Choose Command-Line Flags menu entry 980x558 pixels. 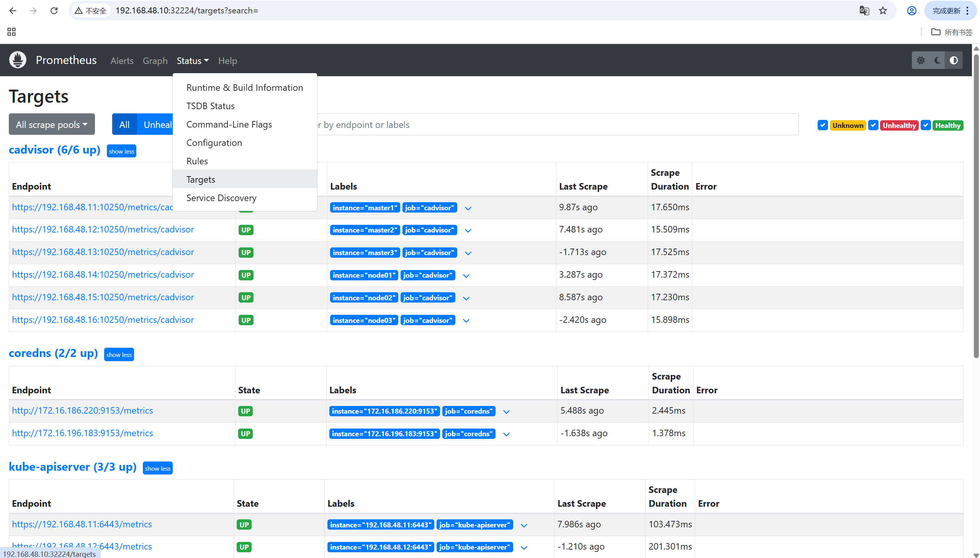point(245,124)
